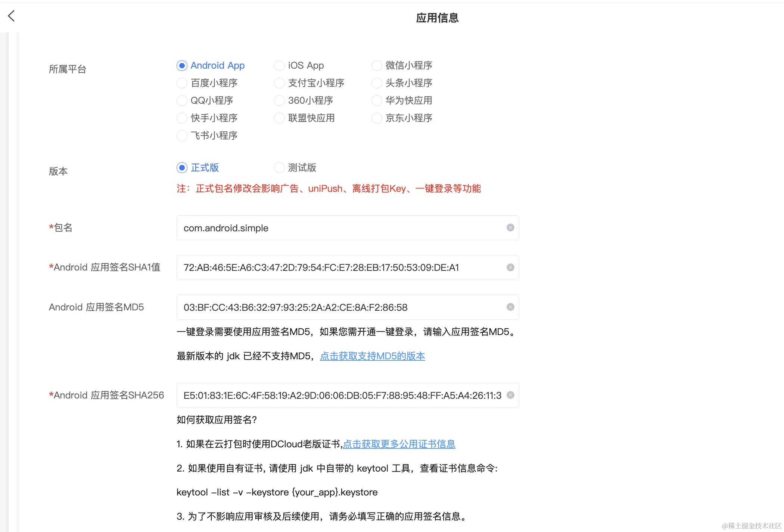Open link 点击获取支持MD5的版本

tap(372, 356)
